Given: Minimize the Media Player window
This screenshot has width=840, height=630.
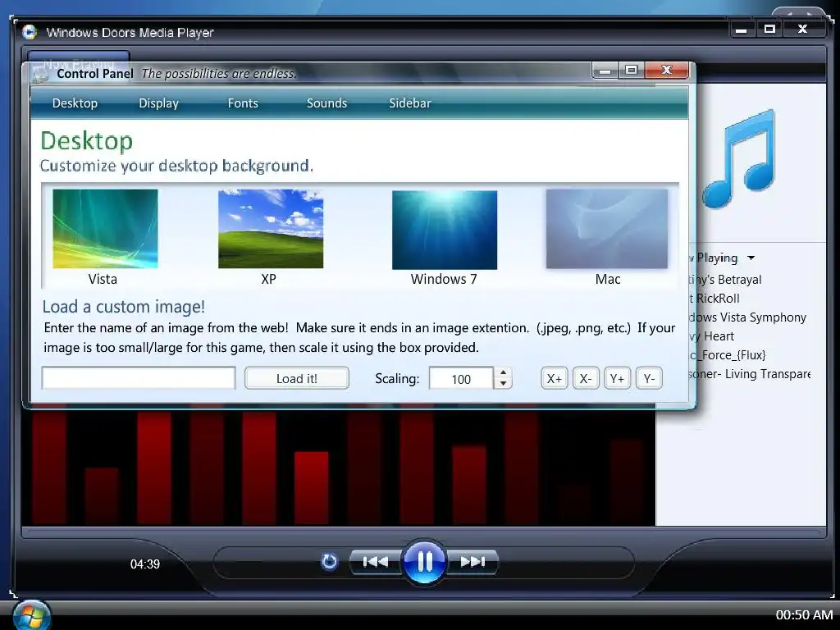Looking at the screenshot, I should 742,29.
